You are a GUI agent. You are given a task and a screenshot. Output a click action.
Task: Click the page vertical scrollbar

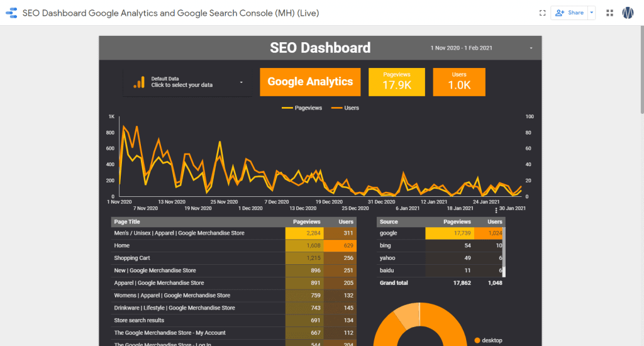pyautogui.click(x=642, y=70)
